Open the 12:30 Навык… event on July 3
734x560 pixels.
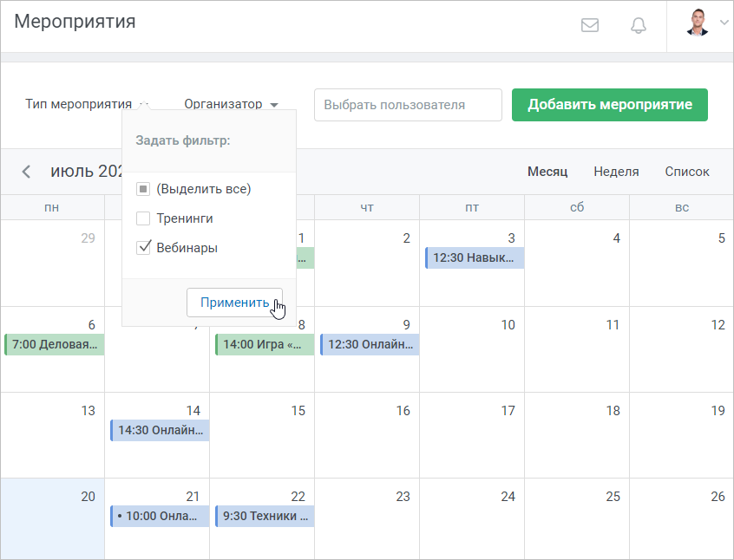(475, 257)
